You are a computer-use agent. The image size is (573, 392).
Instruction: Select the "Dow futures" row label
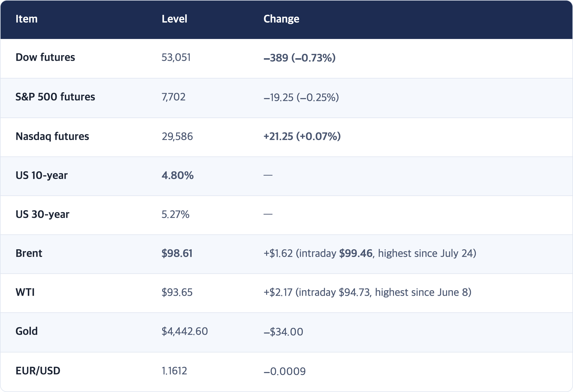click(x=45, y=57)
